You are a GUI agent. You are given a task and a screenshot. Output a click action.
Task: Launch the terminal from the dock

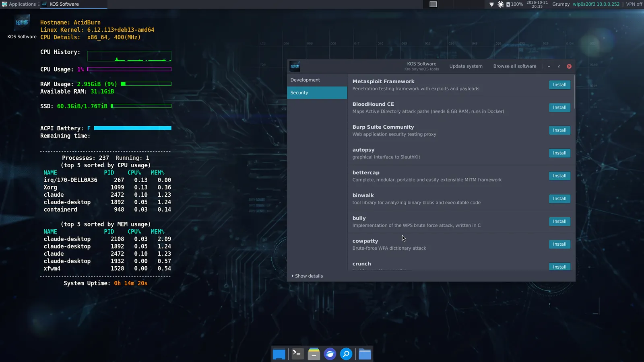297,354
